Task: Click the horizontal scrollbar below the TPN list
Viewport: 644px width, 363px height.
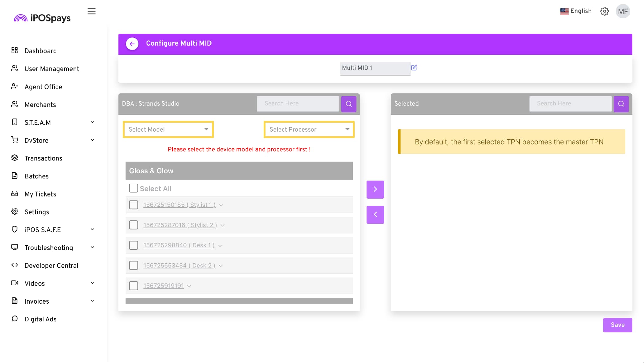Action: click(x=239, y=301)
